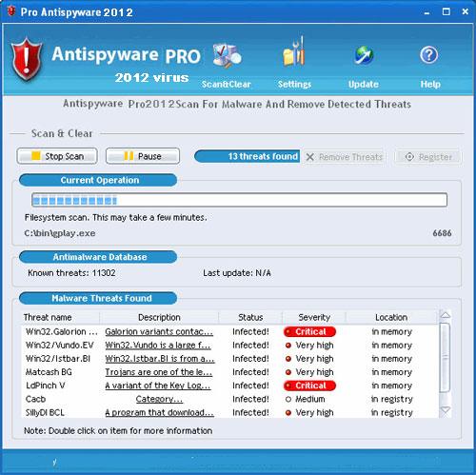Sort by the Severity column header
The height and width of the screenshot is (475, 476).
[x=314, y=317]
